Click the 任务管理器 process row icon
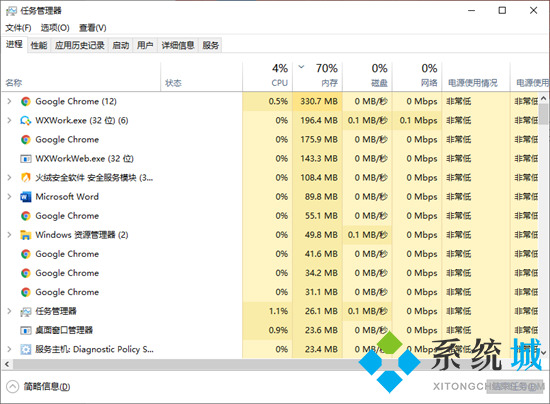This screenshot has width=550, height=404. [x=26, y=311]
